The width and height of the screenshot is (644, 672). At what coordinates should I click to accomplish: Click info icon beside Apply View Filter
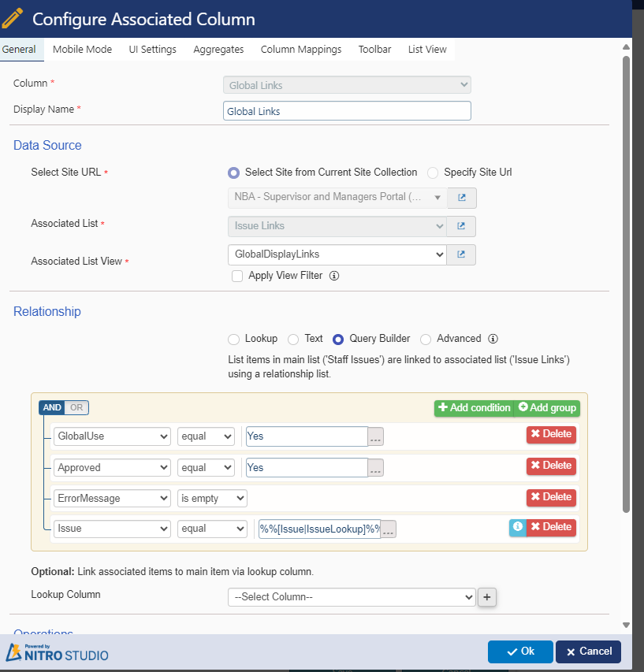[x=333, y=276]
